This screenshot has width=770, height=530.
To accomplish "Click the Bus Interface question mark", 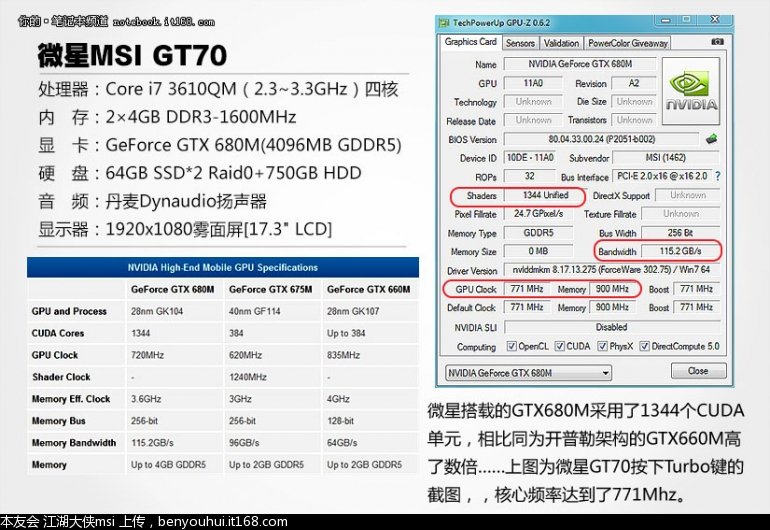I will pos(718,176).
